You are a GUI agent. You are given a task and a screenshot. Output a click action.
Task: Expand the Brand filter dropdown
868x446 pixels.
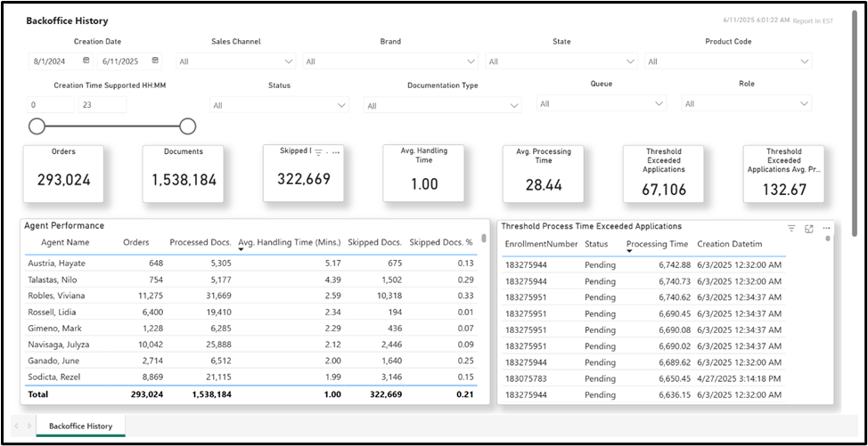click(390, 61)
